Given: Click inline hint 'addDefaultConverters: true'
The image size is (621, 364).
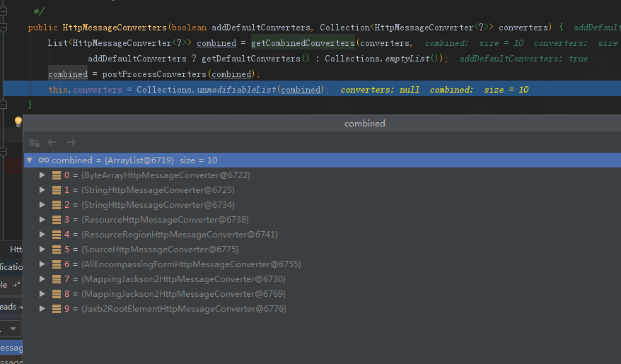Looking at the screenshot, I should [x=523, y=59].
